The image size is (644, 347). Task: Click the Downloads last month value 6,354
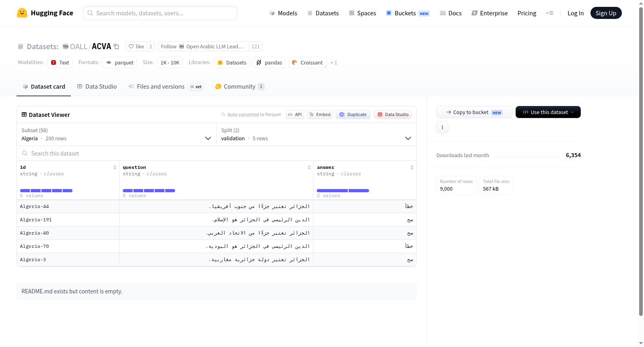tap(573, 155)
